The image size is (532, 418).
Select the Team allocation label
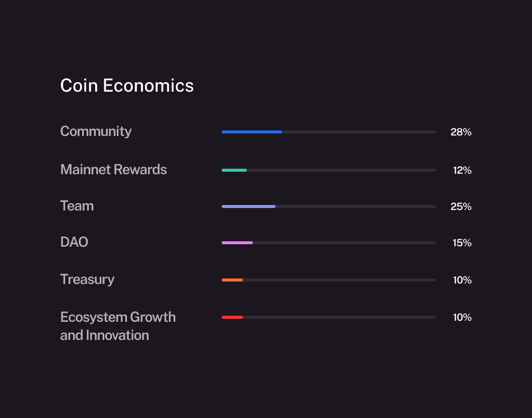point(77,206)
